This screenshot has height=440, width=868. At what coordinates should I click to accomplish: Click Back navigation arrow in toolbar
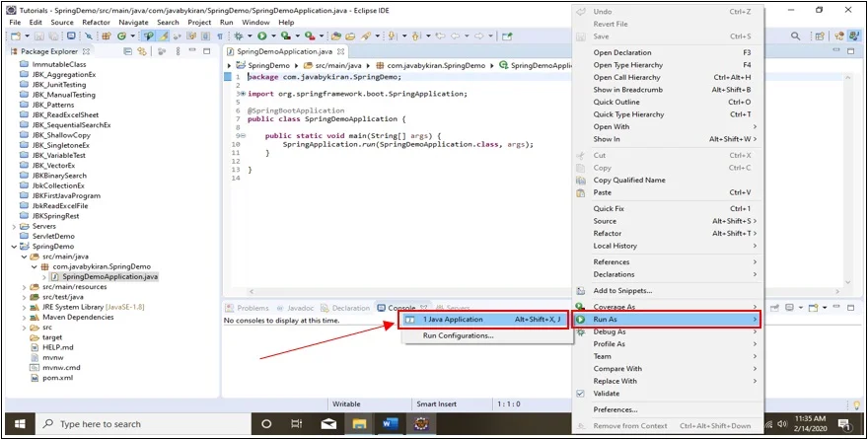coord(455,36)
